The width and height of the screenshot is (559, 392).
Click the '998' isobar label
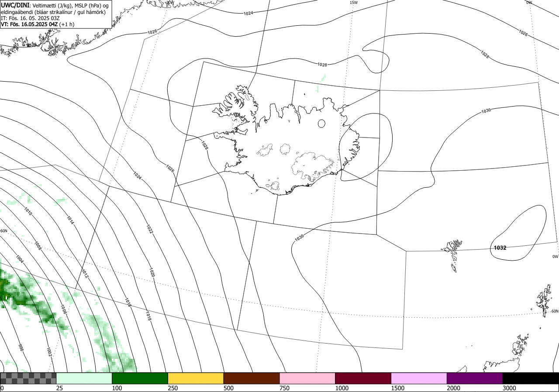(21, 348)
